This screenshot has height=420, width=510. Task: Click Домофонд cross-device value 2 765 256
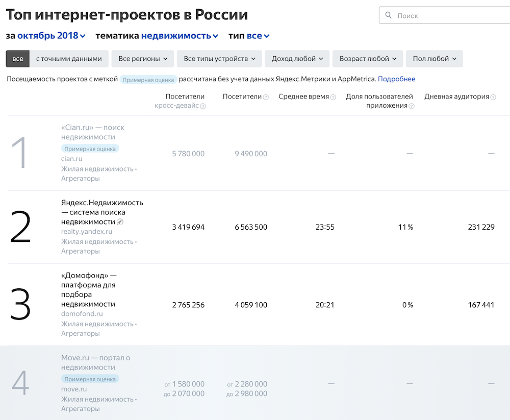coord(188,305)
